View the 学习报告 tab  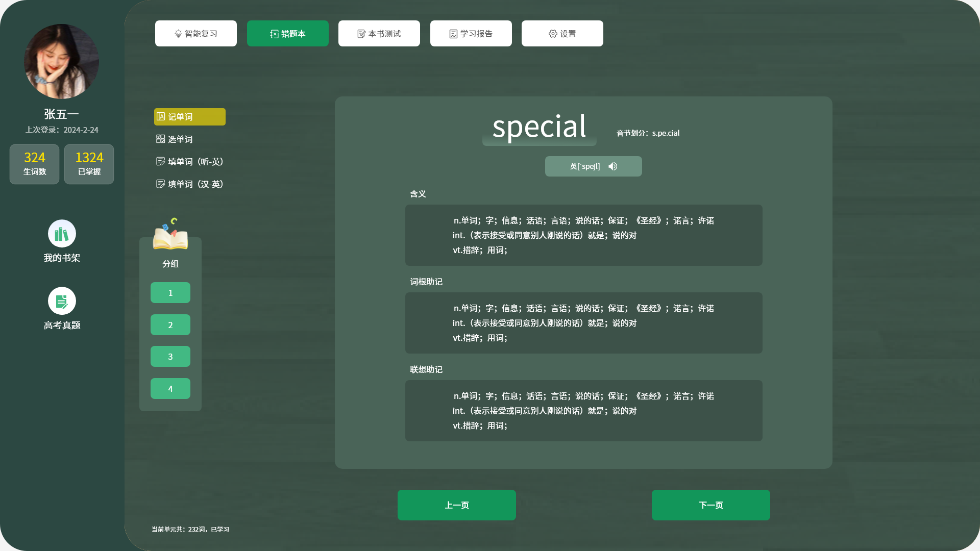[x=471, y=34]
